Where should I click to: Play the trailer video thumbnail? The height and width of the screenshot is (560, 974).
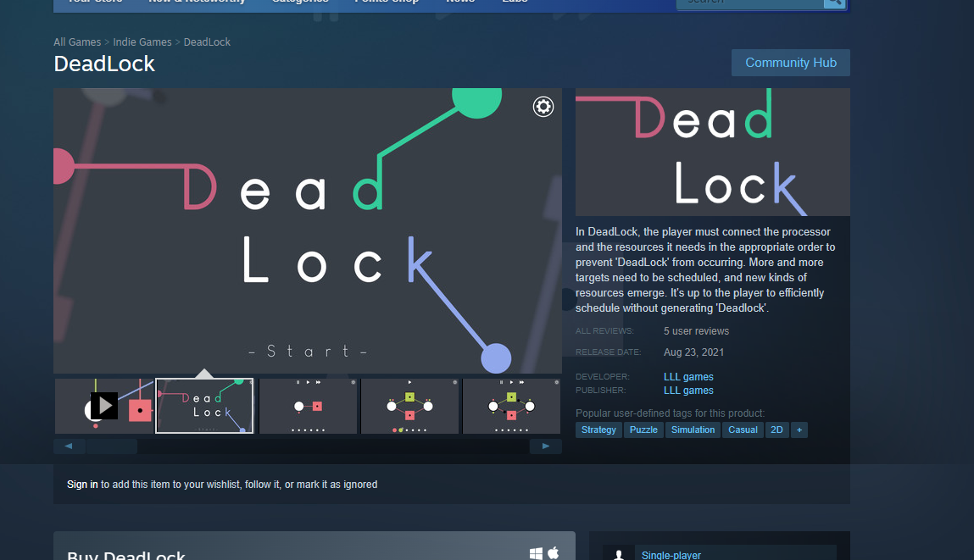pyautogui.click(x=103, y=406)
